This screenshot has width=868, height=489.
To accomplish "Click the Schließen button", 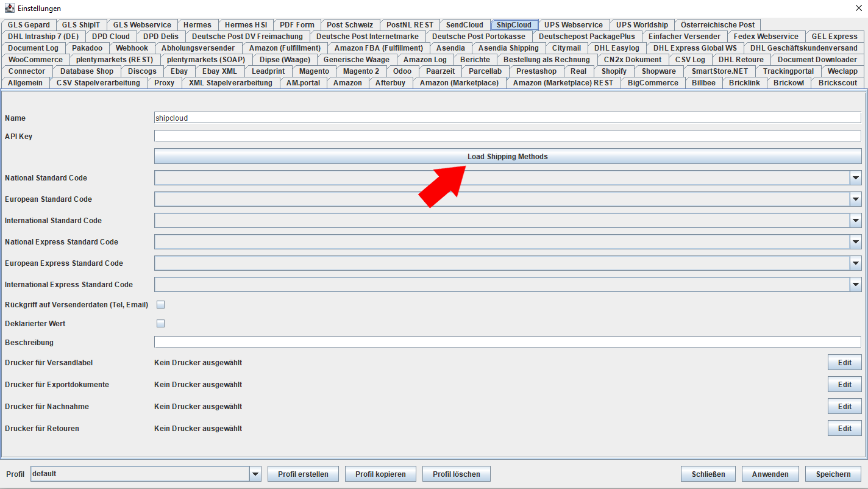I will pos(708,474).
